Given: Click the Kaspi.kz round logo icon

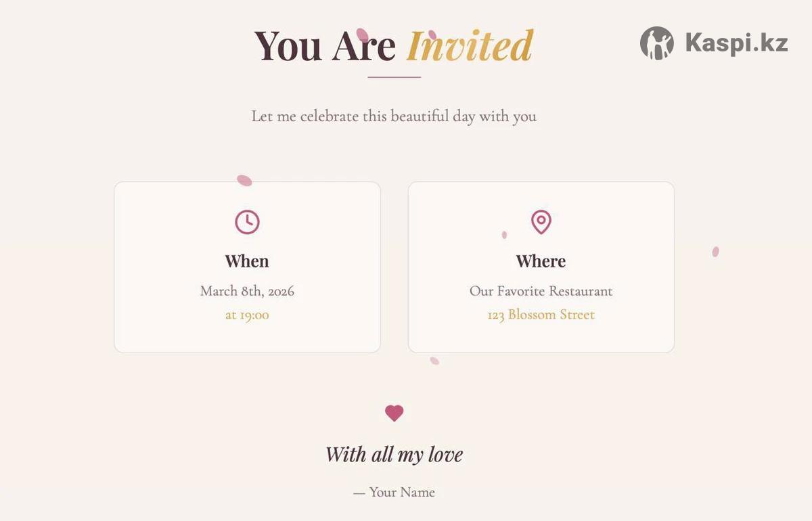Looking at the screenshot, I should coord(656,43).
